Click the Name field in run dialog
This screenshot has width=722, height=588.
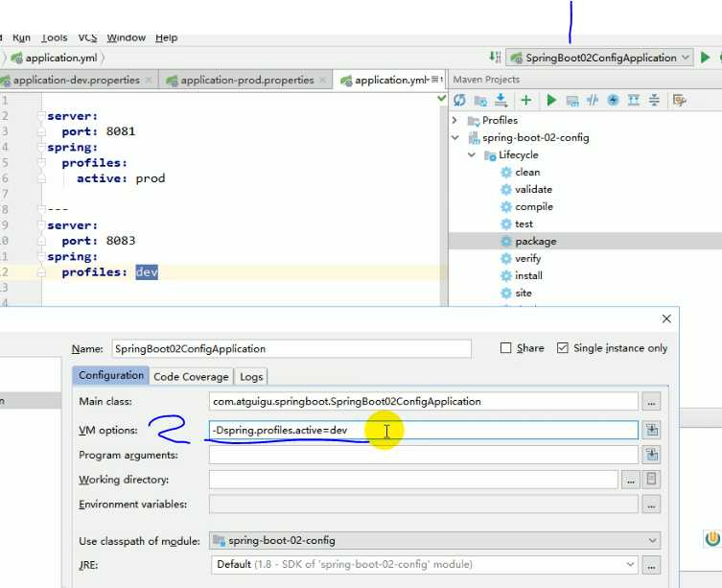(291, 349)
